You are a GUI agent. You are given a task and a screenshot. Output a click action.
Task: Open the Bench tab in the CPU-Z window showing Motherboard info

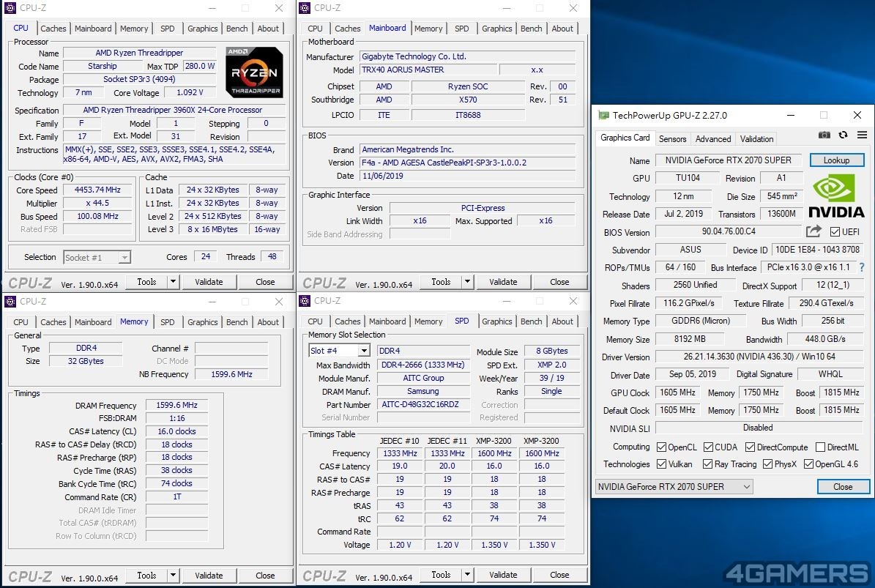coord(532,29)
